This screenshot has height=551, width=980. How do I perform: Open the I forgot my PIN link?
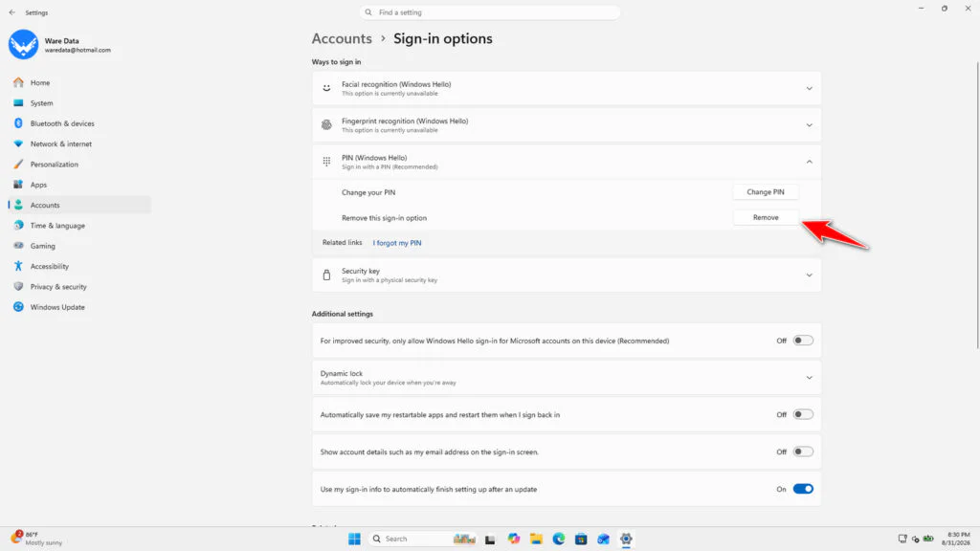397,243
